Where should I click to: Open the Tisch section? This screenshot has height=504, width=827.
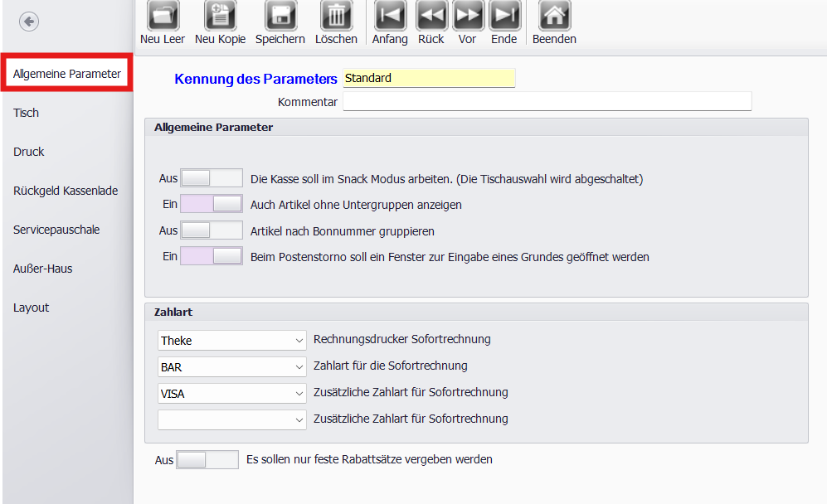pyautogui.click(x=26, y=113)
